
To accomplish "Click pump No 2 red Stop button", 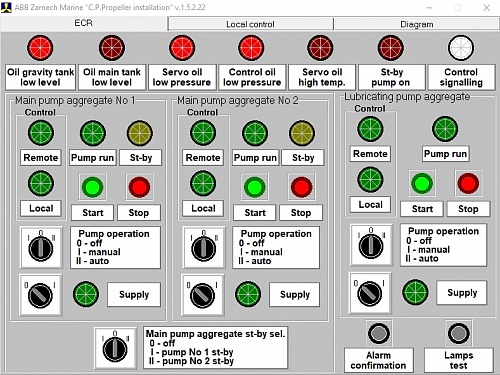I will tap(301, 187).
